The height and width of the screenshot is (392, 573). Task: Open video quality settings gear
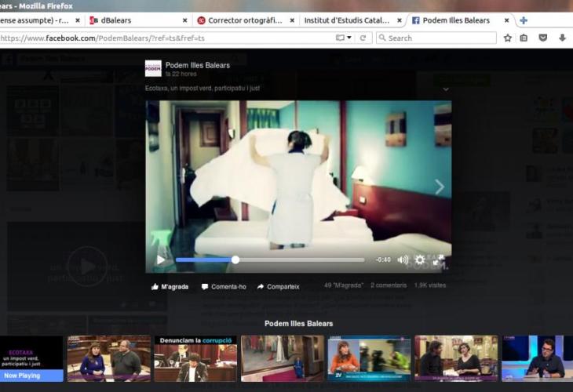point(420,260)
